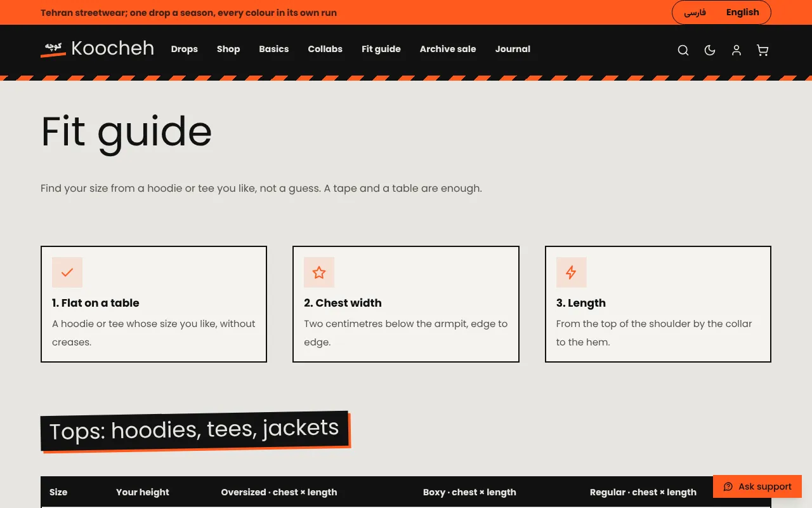
Task: Click the Tehran streetwear banner text
Action: click(x=188, y=13)
